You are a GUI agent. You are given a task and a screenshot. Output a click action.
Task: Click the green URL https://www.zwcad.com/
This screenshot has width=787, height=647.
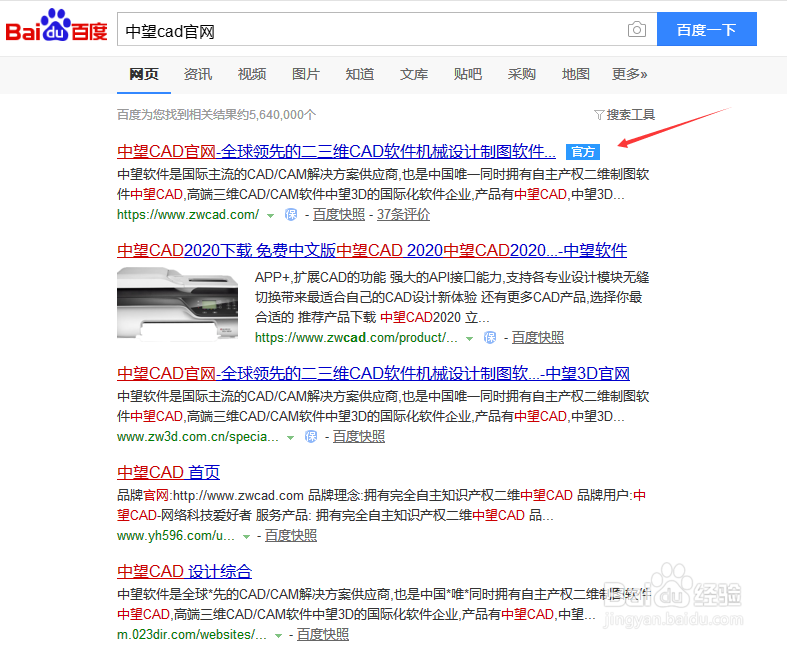(x=188, y=215)
